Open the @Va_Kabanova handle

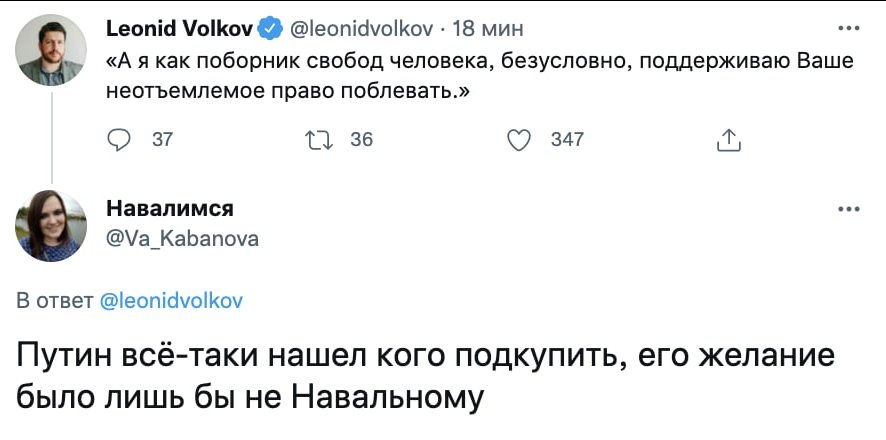click(182, 238)
